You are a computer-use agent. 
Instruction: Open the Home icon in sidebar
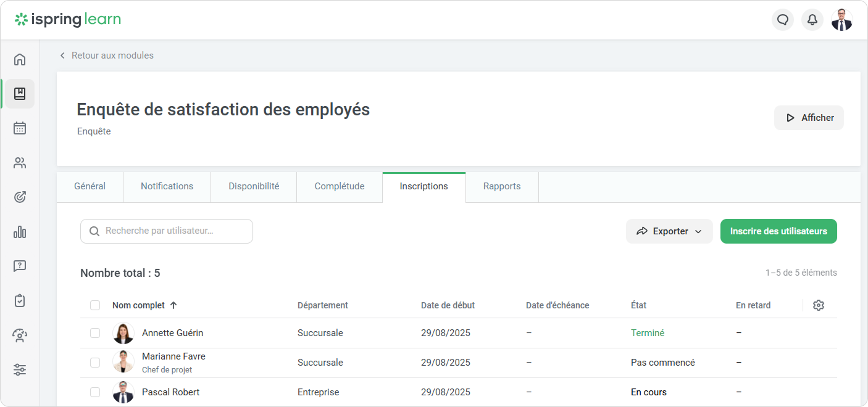click(x=20, y=59)
